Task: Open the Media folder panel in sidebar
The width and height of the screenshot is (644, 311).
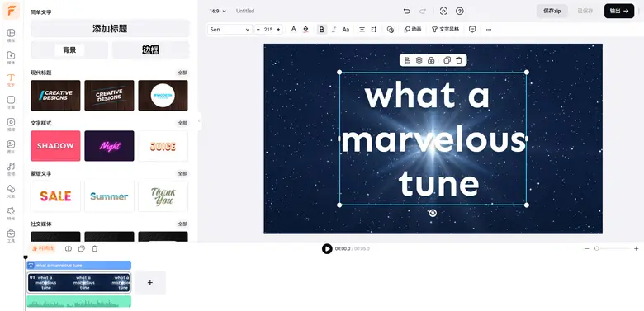Action: coord(11,58)
